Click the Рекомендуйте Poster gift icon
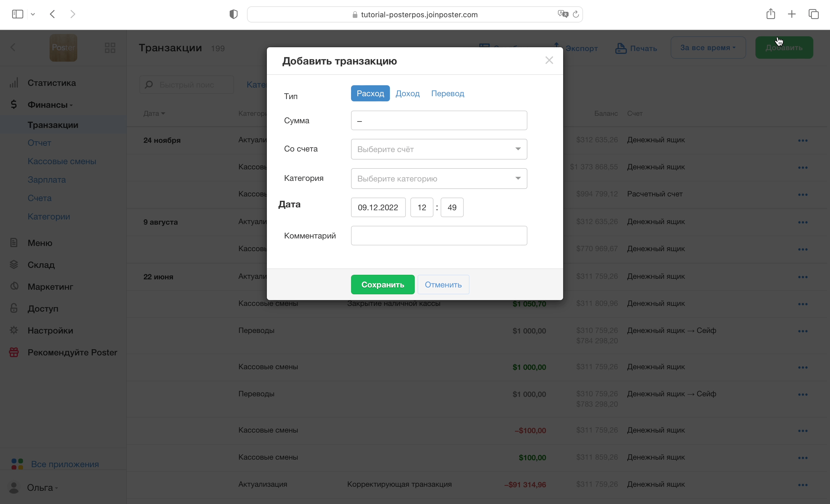The height and width of the screenshot is (504, 830). (x=14, y=352)
